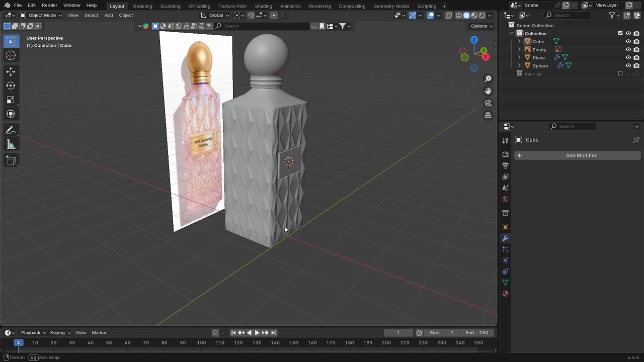Click the zoom view magnifier icon
644x362 pixels.
coord(488,79)
